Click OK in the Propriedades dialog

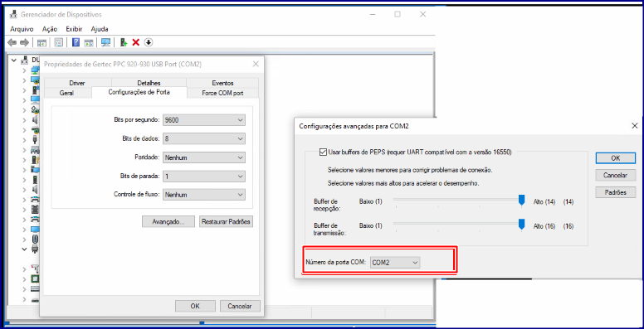(x=195, y=306)
